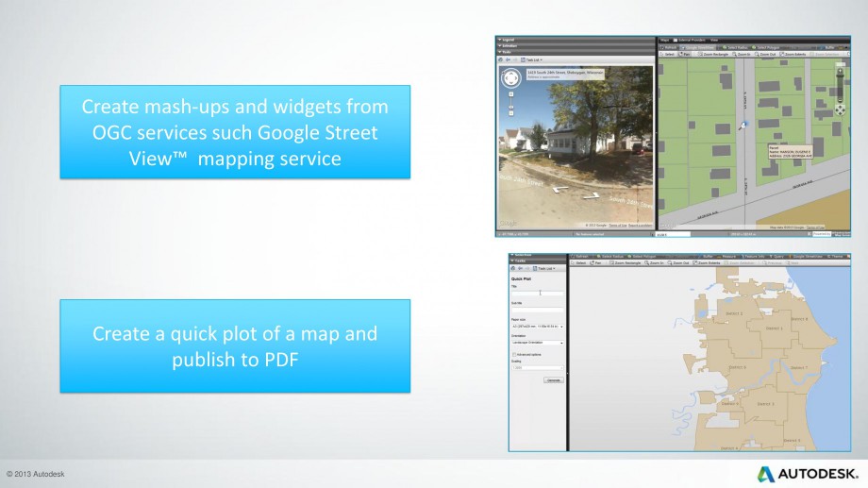Viewport: 868px width, 488px height.
Task: Open Maps menu in parcel map window
Action: pos(665,40)
